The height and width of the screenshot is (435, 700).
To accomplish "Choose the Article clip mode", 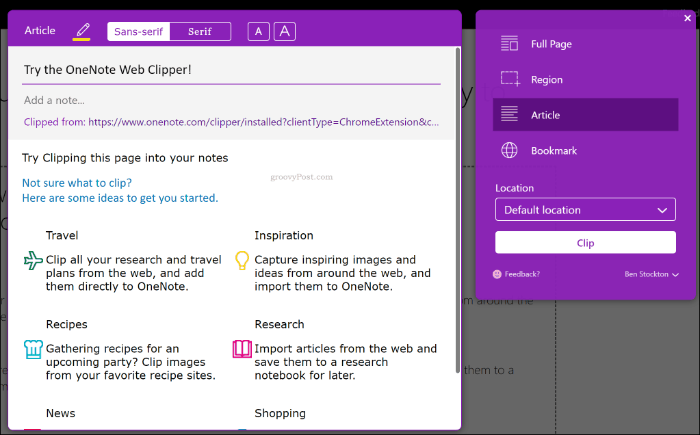I will click(x=585, y=115).
